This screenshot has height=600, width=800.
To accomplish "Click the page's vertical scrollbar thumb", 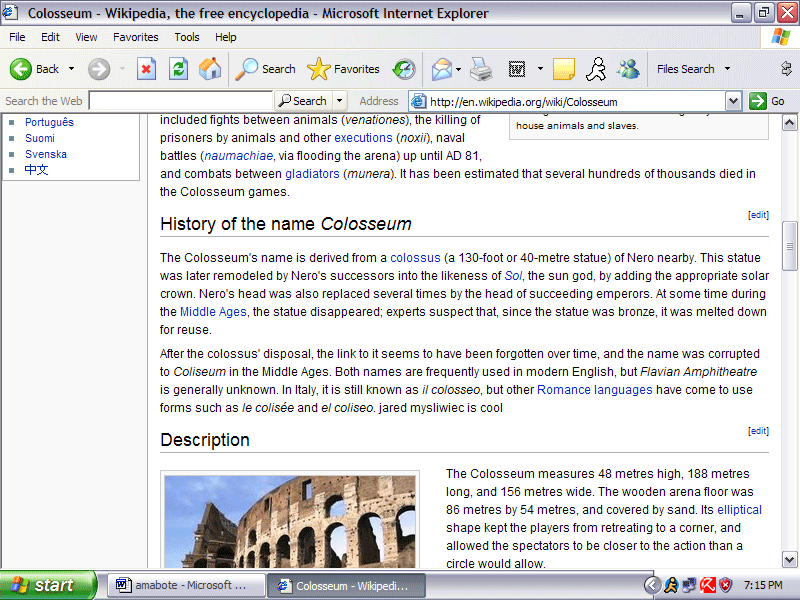I will (789, 246).
